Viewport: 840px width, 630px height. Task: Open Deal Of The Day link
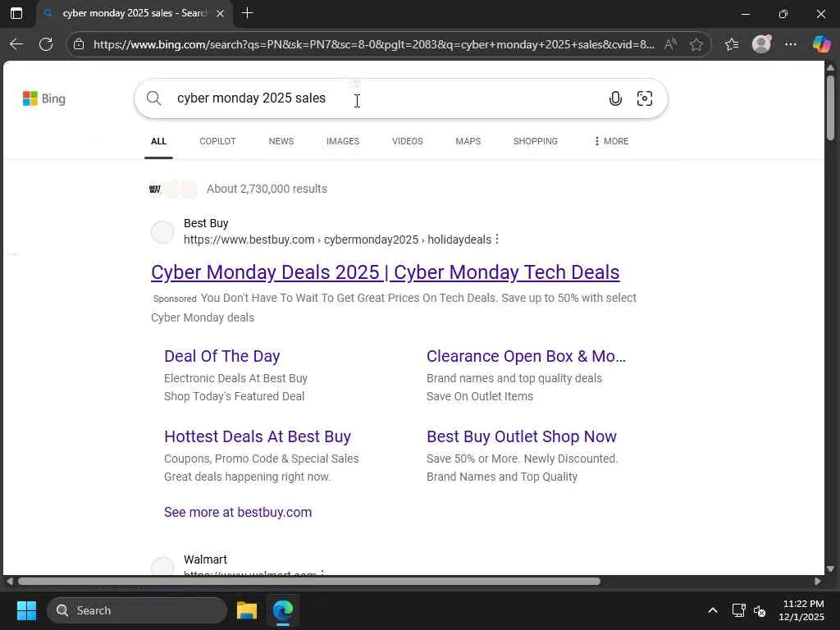point(221,356)
